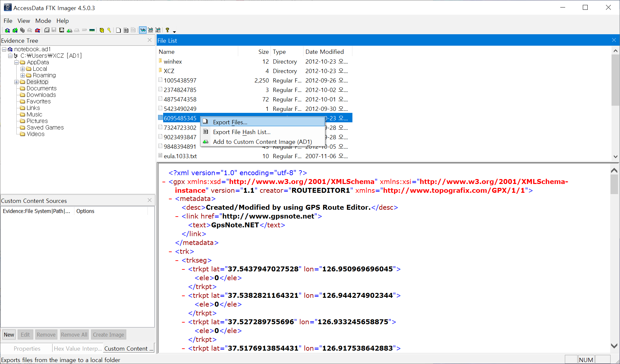Image resolution: width=620 pixels, height=364 pixels.
Task: Select the Documents folder in Evidence Tree
Action: 41,88
